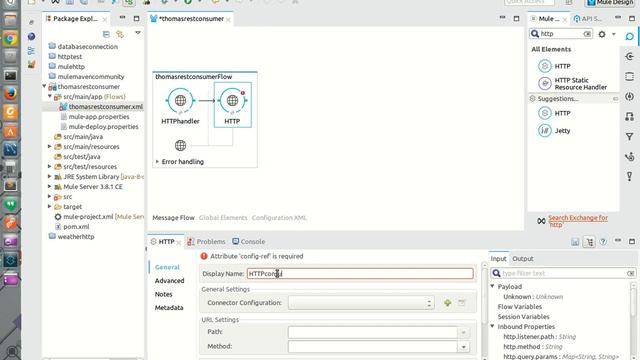This screenshot has width=640, height=360.
Task: Clear the type filter text field icon
Action: click(x=630, y=273)
